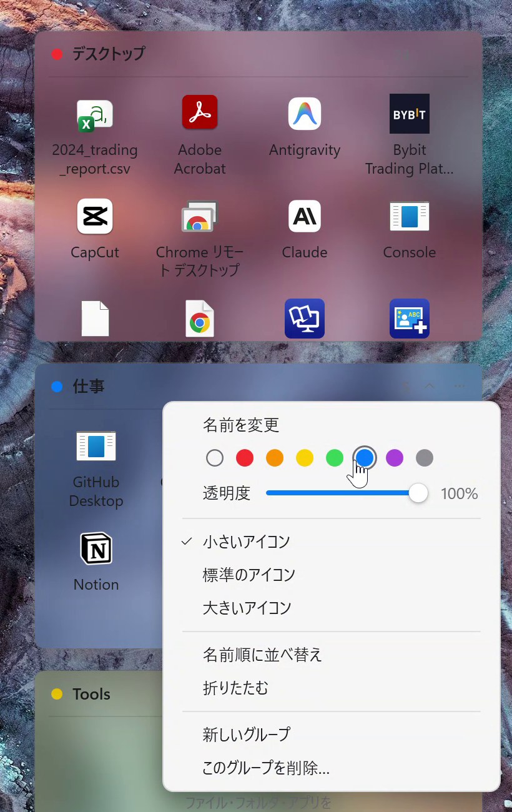Launch Chrome リモート デスクトップ shortcut
512x812 pixels.
(199, 216)
